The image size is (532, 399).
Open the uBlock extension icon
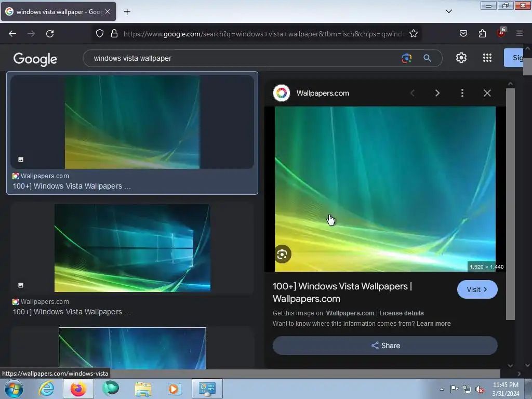[501, 33]
